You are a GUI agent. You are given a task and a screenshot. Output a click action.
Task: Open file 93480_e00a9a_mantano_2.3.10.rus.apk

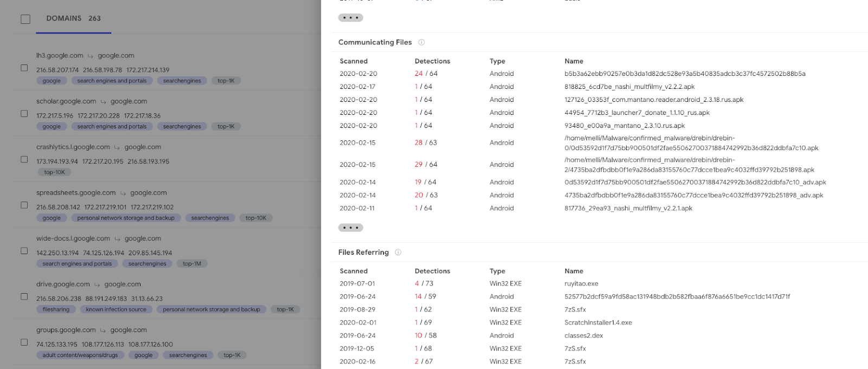coord(624,126)
